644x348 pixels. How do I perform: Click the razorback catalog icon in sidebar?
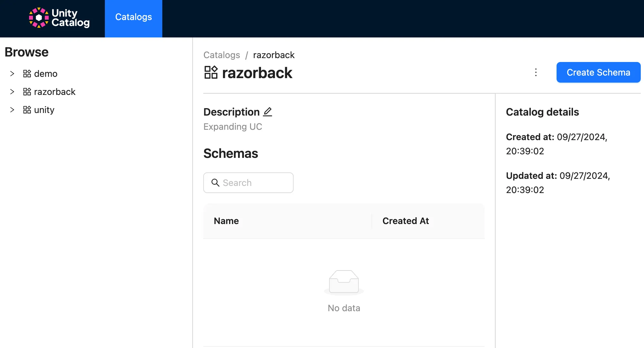tap(27, 92)
